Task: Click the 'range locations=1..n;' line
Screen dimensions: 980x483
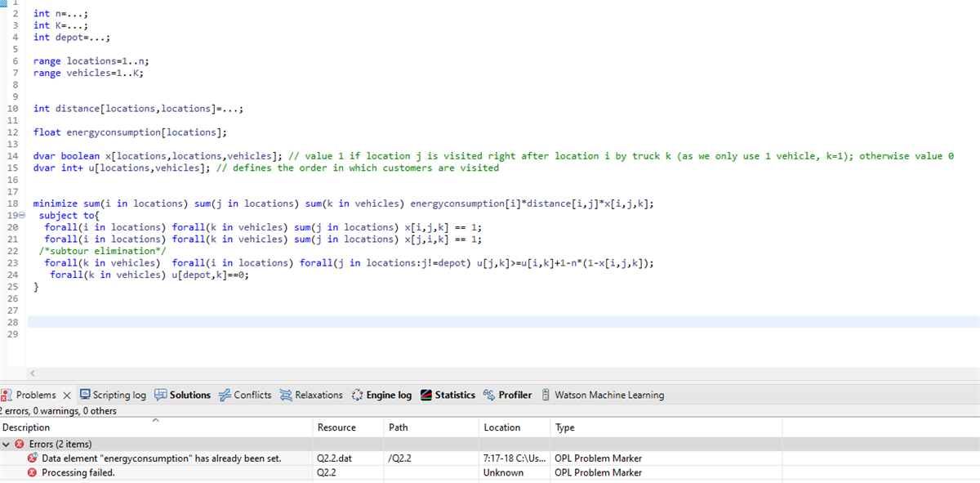Action: coord(91,60)
